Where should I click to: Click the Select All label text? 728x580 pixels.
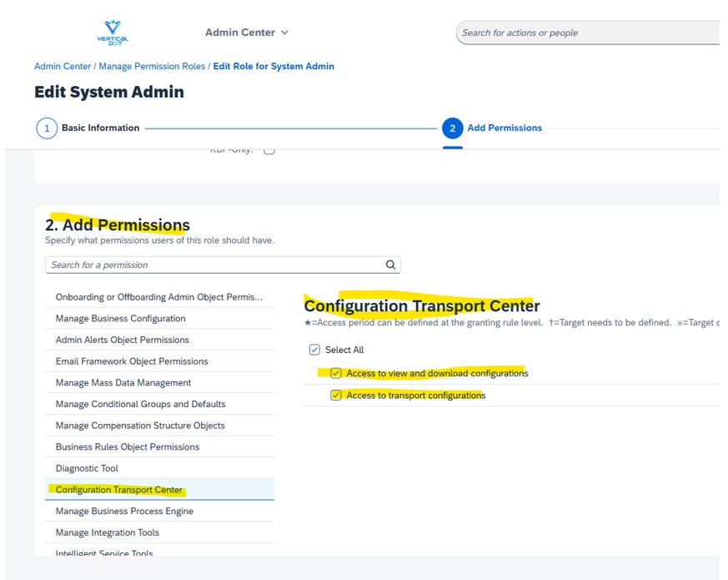click(x=344, y=350)
